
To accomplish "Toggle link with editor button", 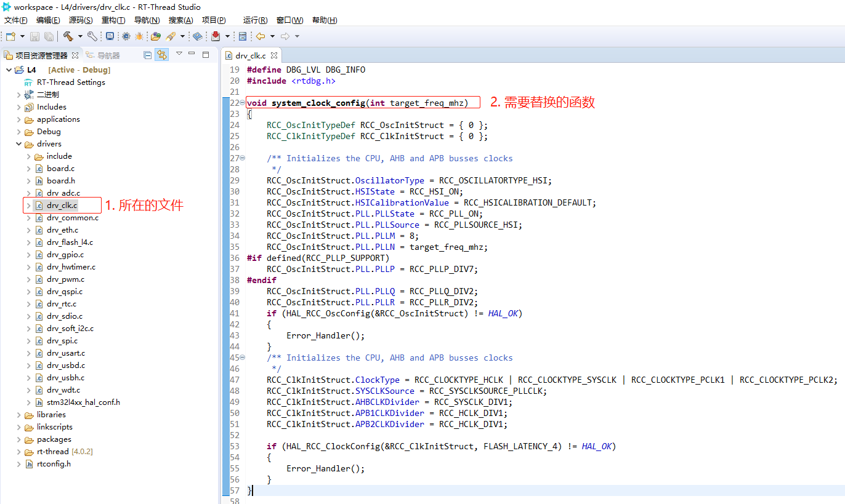I will [x=162, y=55].
